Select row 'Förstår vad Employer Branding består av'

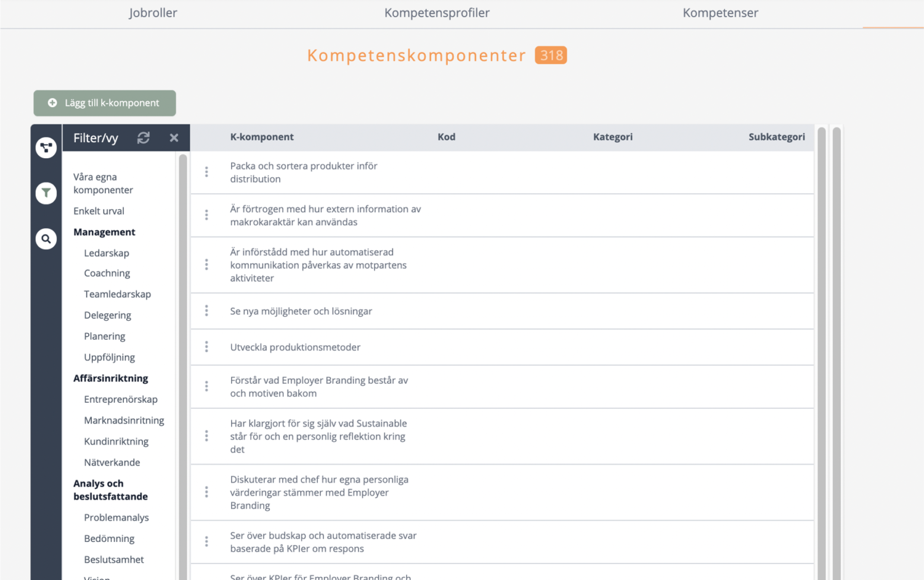[x=502, y=387]
